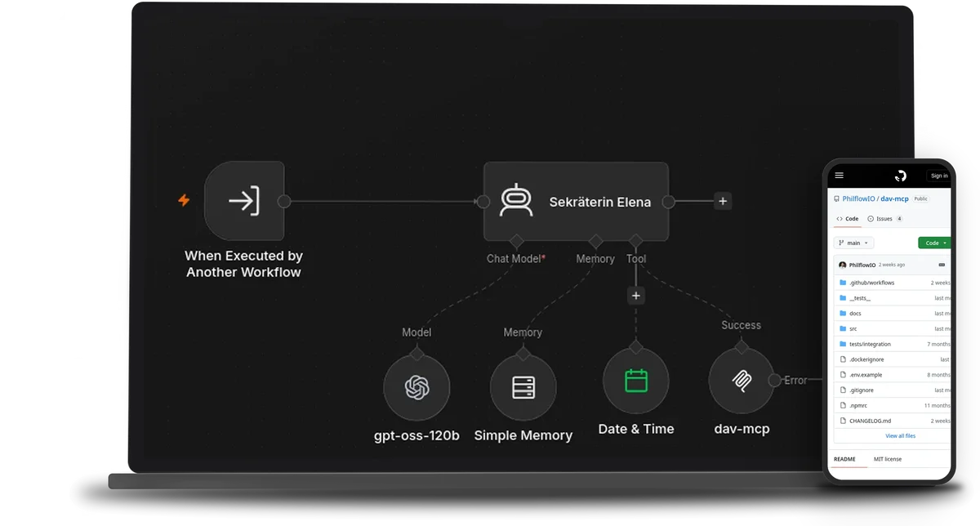Open the dav-mcp tool node
The image size is (980, 526).
(x=742, y=381)
